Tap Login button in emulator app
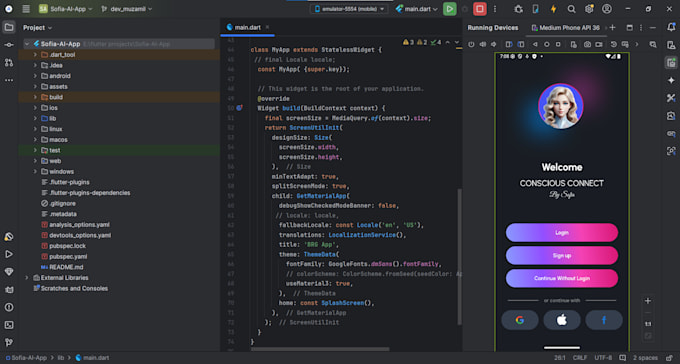The image size is (680, 364). pos(562,233)
